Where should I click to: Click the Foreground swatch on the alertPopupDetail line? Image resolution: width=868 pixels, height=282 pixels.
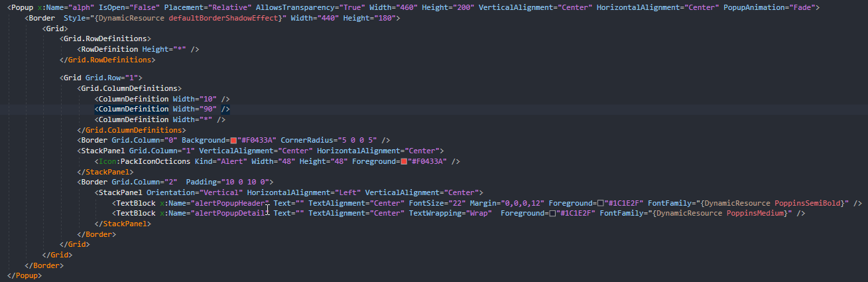coord(553,214)
